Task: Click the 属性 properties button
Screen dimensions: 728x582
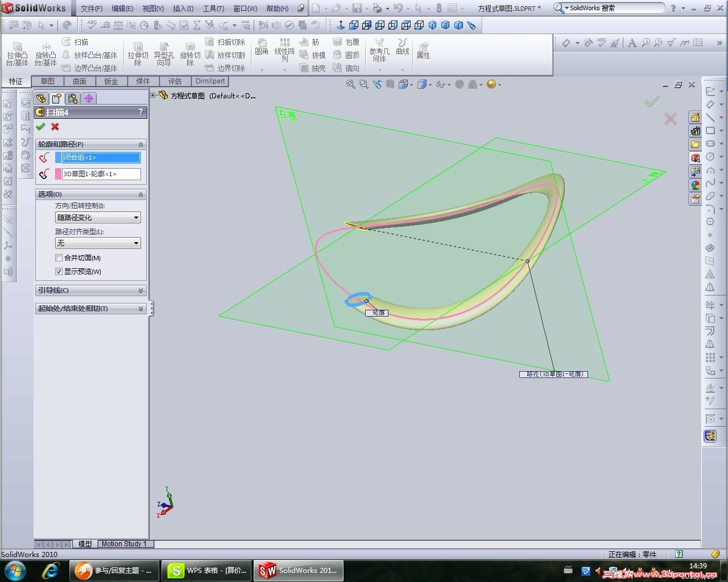Action: click(x=423, y=51)
